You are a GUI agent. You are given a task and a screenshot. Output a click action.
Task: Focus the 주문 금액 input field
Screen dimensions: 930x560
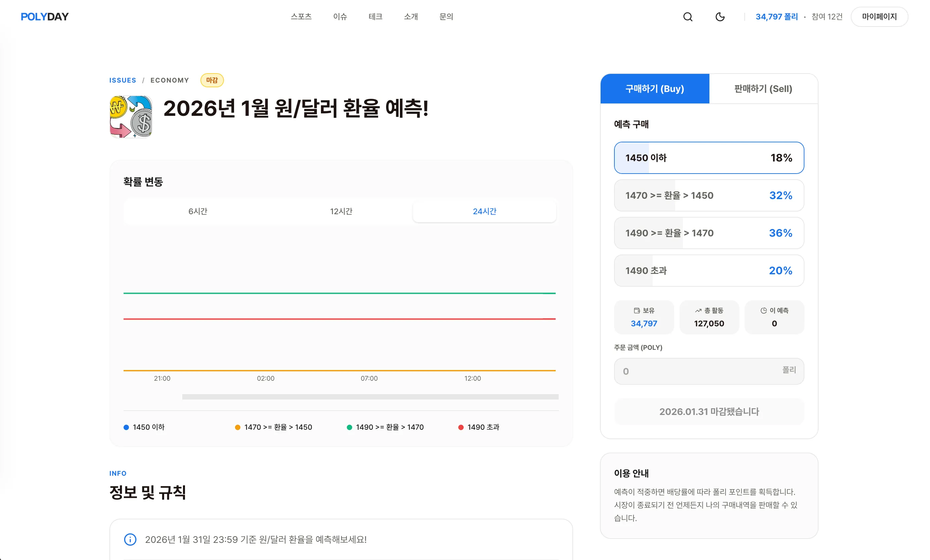coord(709,371)
